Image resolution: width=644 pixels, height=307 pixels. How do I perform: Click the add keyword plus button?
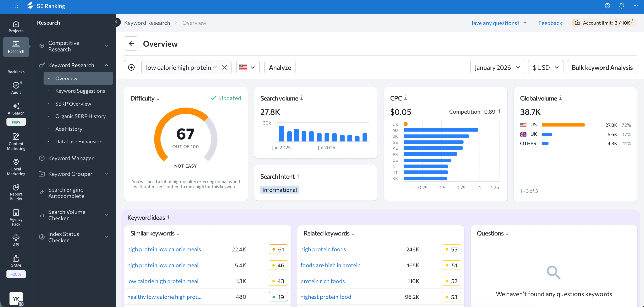tap(131, 67)
